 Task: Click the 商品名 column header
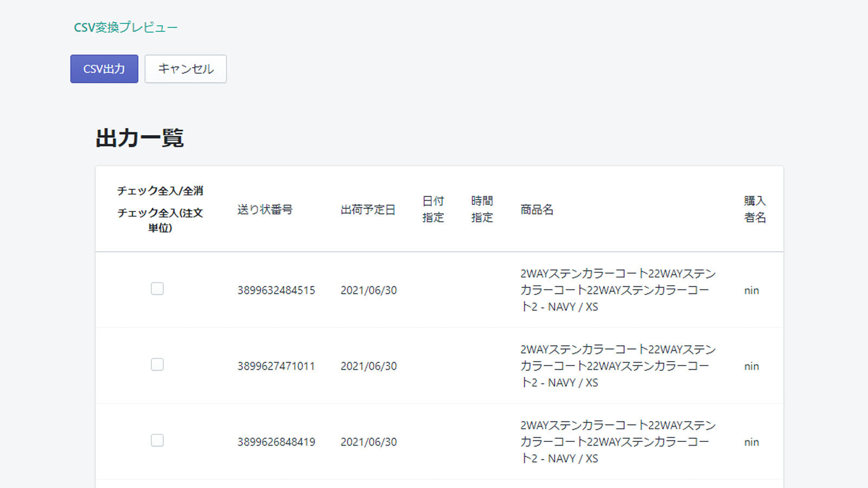[537, 209]
